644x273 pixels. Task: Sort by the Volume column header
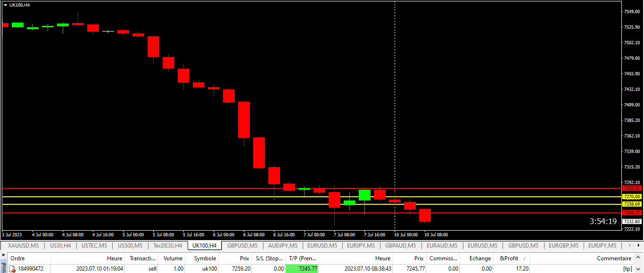[173, 258]
